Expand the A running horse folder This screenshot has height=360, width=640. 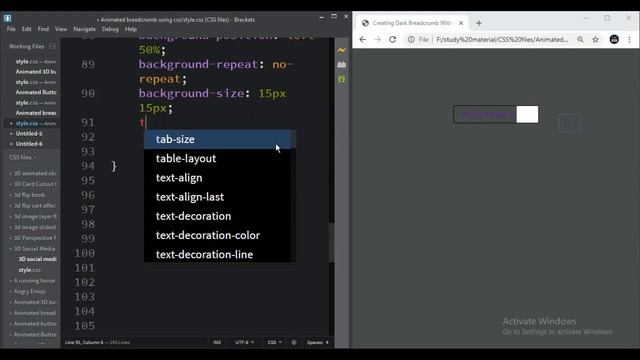pyautogui.click(x=33, y=281)
